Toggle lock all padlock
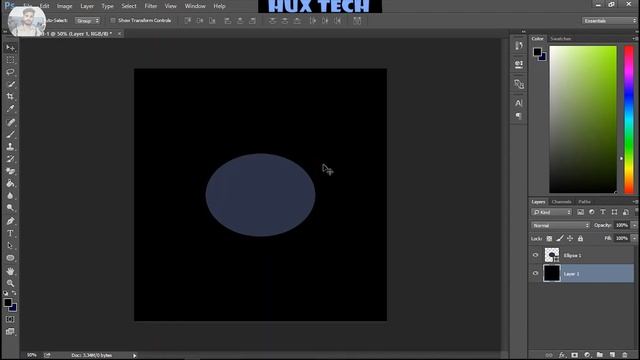This screenshot has height=360, width=640. (x=580, y=238)
